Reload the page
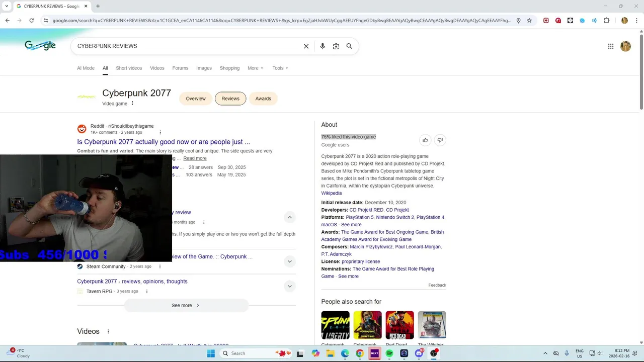The width and height of the screenshot is (644, 362). [x=31, y=21]
